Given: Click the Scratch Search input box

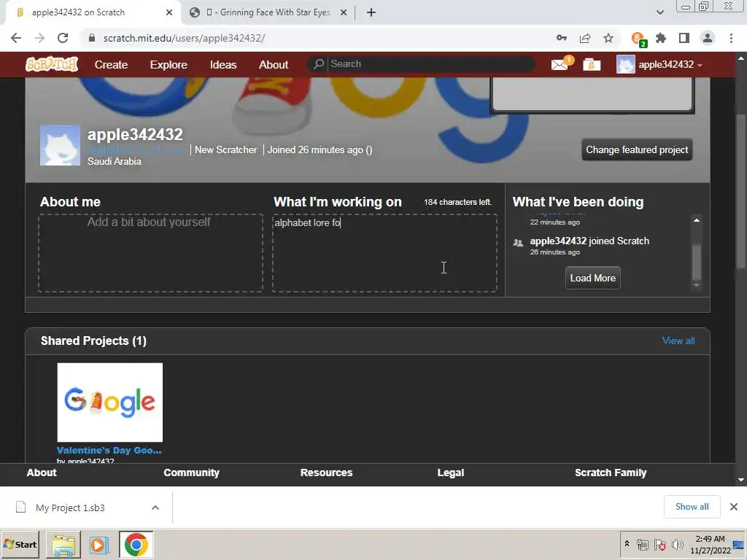Looking at the screenshot, I should [x=430, y=64].
